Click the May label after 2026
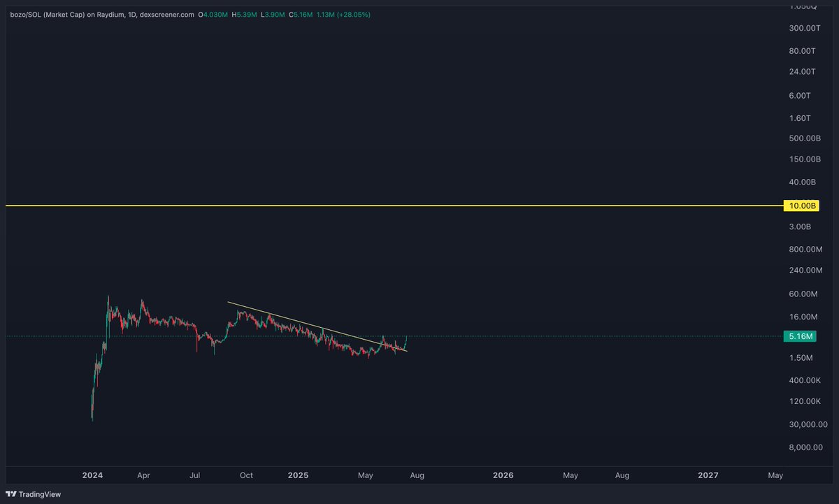 pos(571,475)
